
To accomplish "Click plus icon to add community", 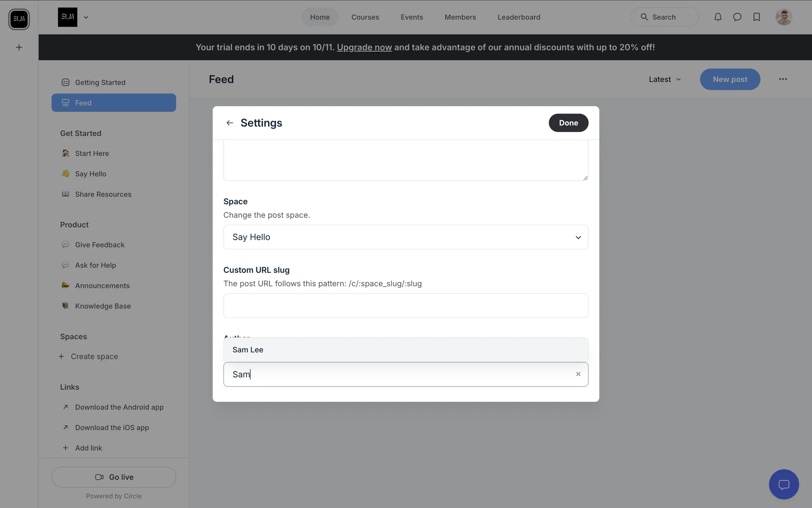I will click(x=19, y=47).
